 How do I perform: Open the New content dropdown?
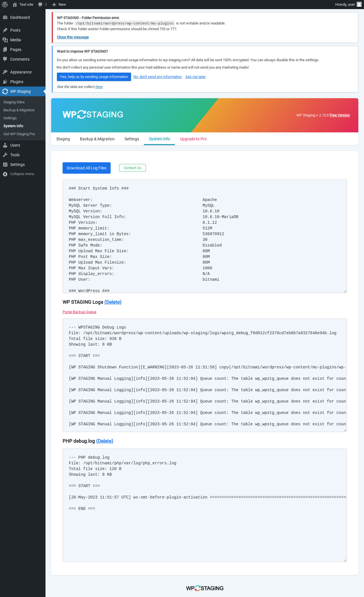pos(59,5)
